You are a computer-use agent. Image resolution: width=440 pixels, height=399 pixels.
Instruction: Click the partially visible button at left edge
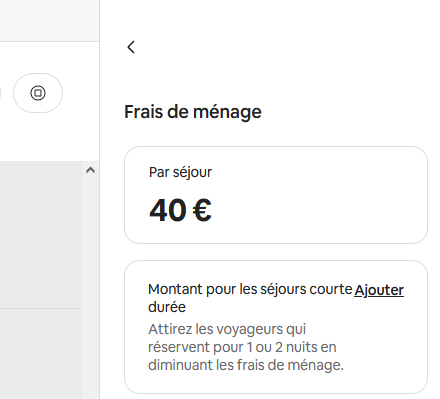point(0,93)
